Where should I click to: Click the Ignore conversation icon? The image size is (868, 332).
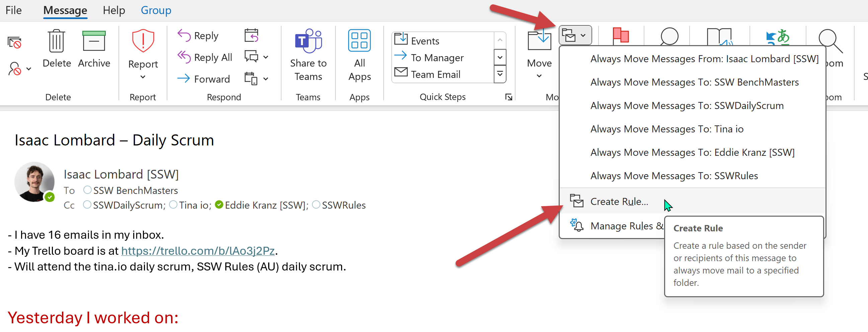[15, 43]
